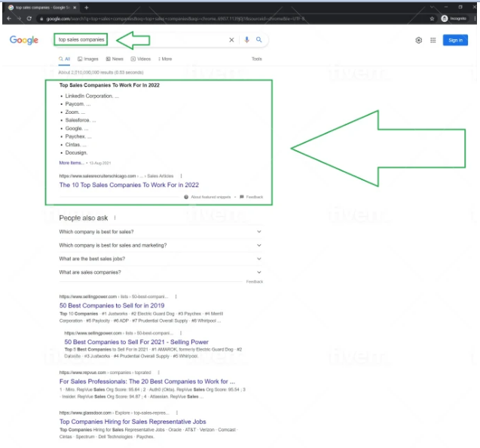480x448 pixels.
Task: Expand What are sales companies?
Action: [161, 272]
